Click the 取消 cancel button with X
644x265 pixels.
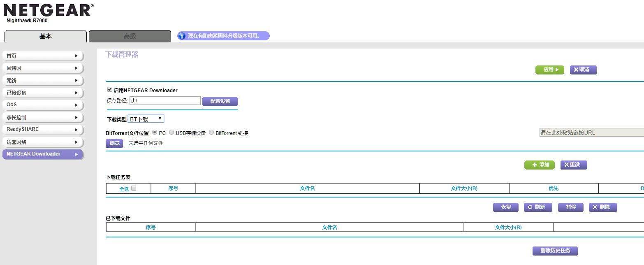[x=583, y=70]
